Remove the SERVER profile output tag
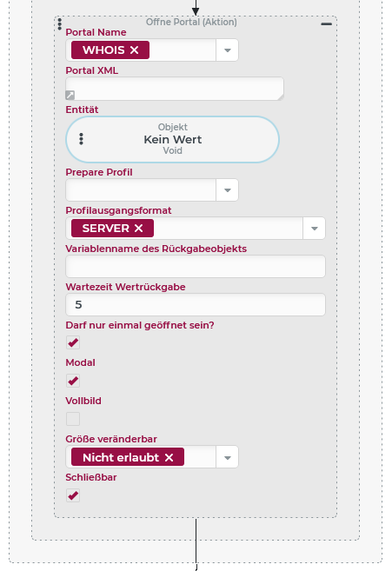Image resolution: width=392 pixels, height=571 pixels. coord(138,229)
